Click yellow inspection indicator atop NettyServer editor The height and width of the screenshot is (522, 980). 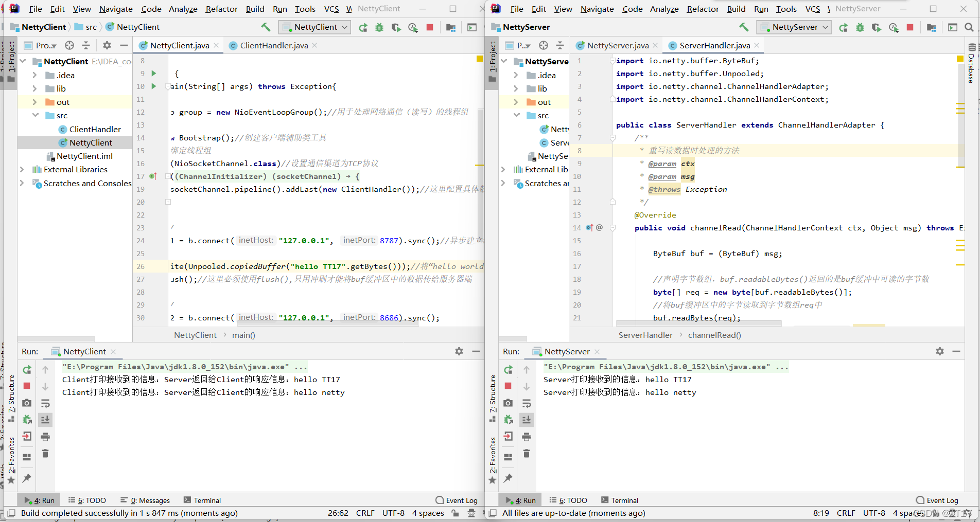tap(960, 59)
